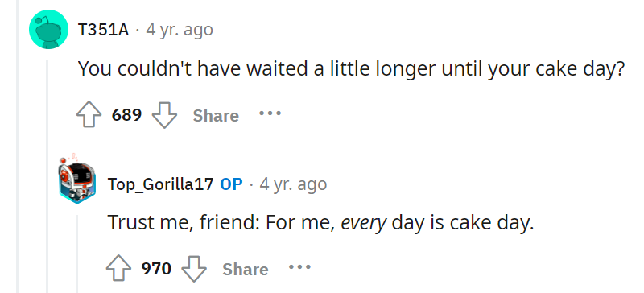Click the OP badge beside Top_Gorilla17
644x293 pixels.
point(231,184)
